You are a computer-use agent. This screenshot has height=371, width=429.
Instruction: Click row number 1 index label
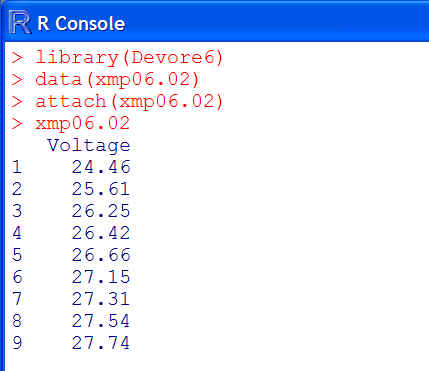pyautogui.click(x=17, y=167)
